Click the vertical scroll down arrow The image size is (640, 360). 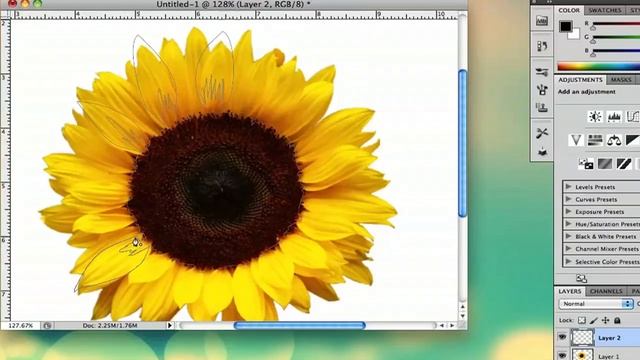pyautogui.click(x=462, y=316)
